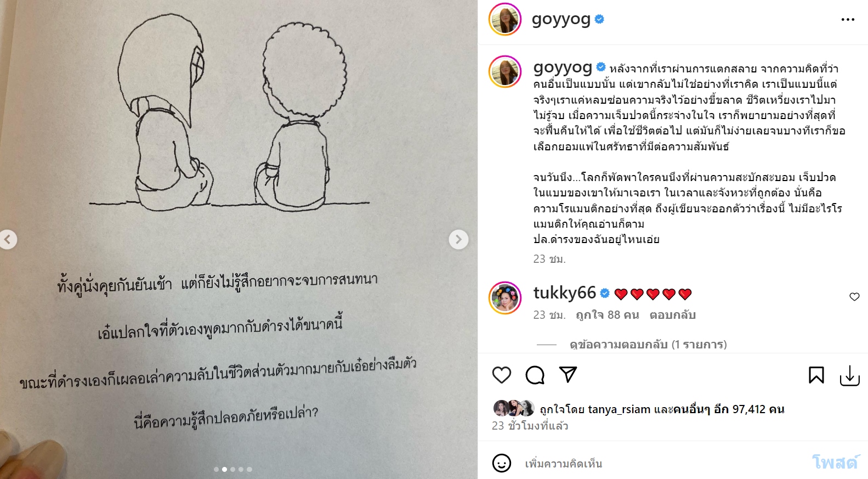Click the โพสต์ post button
Screen dimensions: 868x479
pyautogui.click(x=835, y=463)
